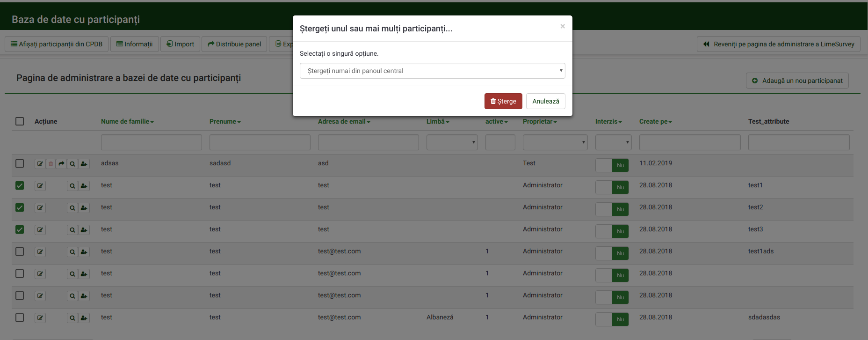Check the sdadasdas participant row
This screenshot has height=340, width=868.
[20, 318]
